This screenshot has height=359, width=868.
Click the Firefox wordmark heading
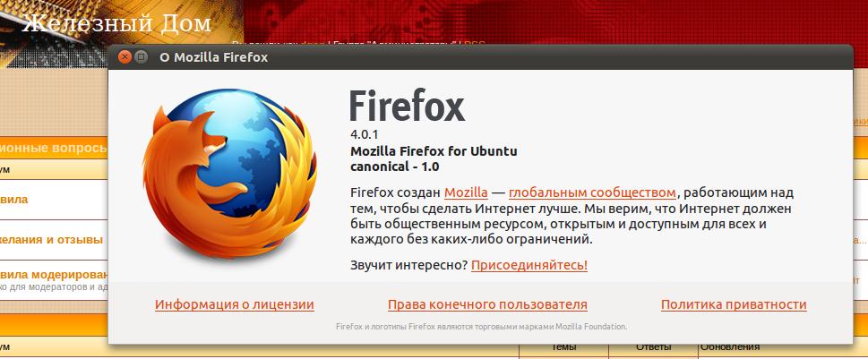[x=407, y=107]
